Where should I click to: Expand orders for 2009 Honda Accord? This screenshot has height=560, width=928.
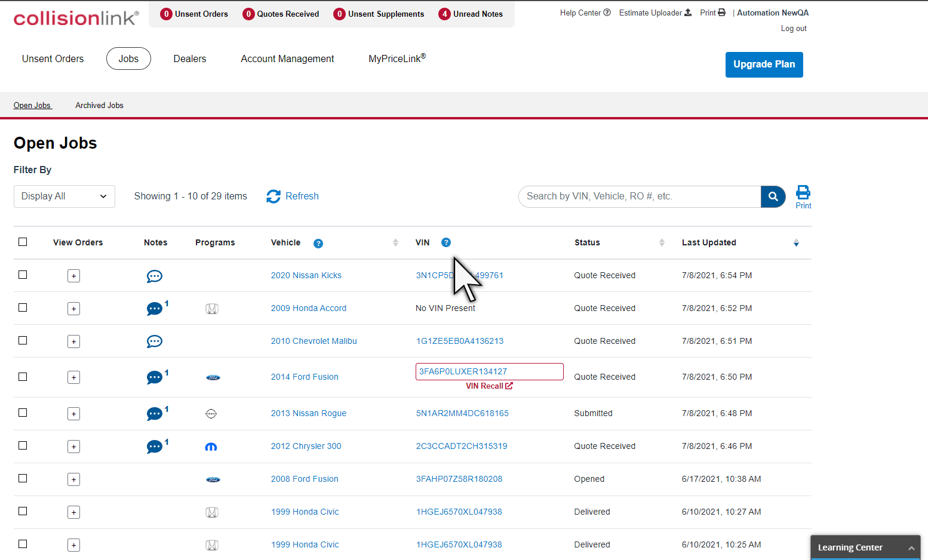click(73, 309)
